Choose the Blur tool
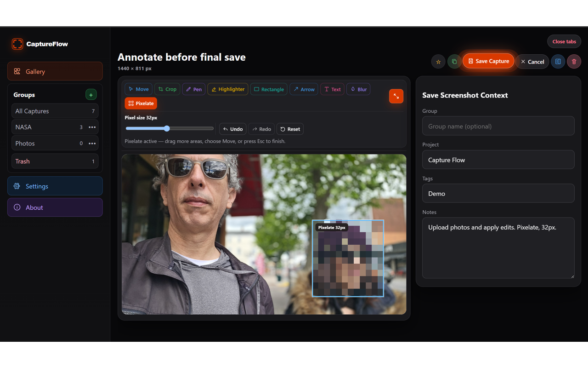The width and height of the screenshot is (588, 368). [358, 89]
